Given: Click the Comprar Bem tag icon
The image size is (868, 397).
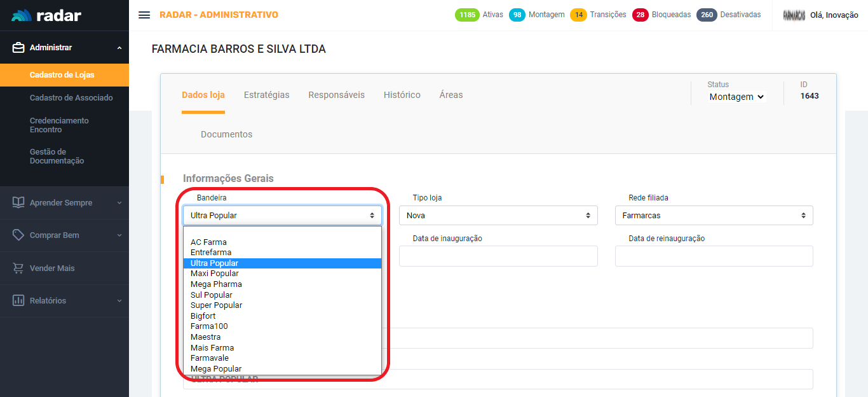Looking at the screenshot, I should pos(18,235).
